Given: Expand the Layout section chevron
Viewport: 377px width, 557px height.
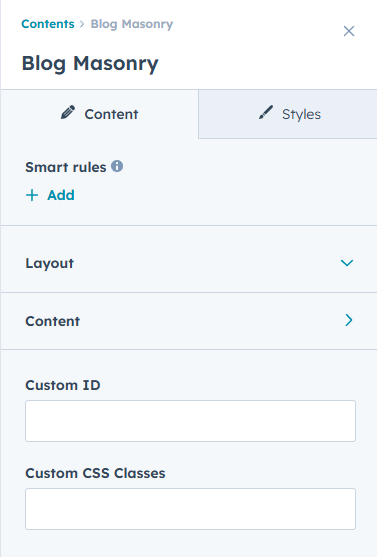Looking at the screenshot, I should coord(347,263).
